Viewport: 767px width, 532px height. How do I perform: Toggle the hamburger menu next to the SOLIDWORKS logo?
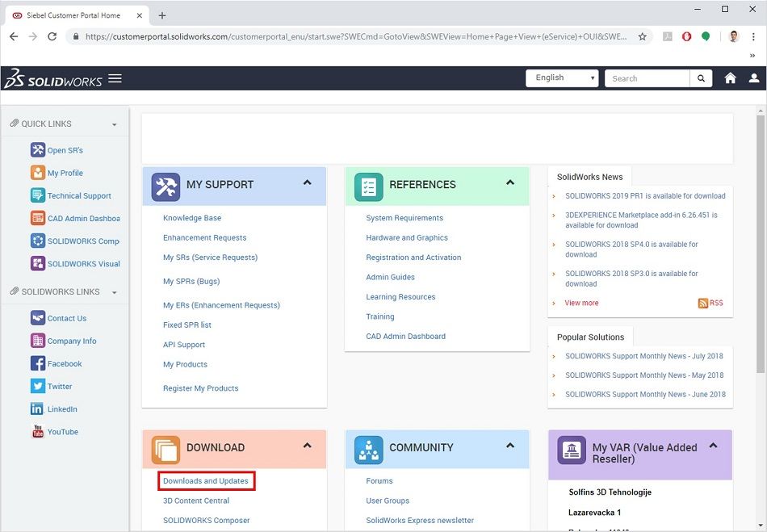click(x=115, y=77)
